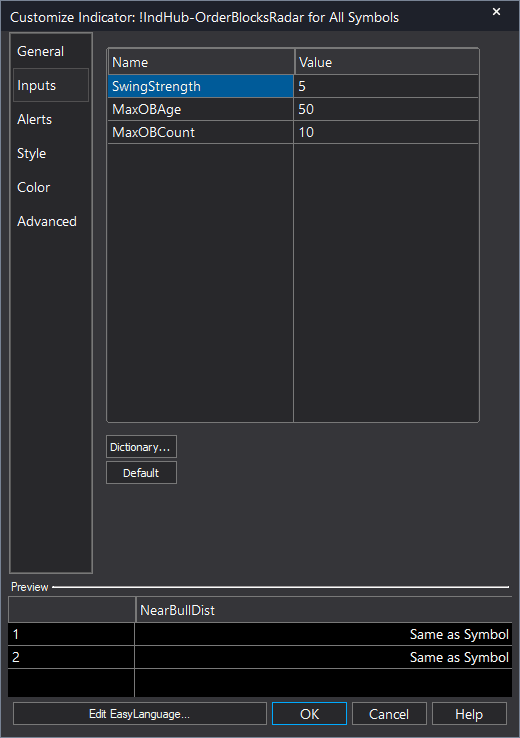Click the Value column header

[387, 62]
